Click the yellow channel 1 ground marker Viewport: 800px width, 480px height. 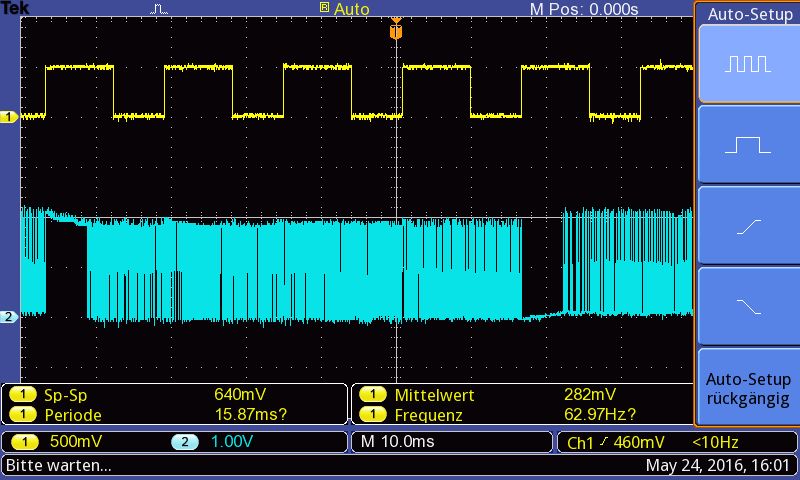9,117
